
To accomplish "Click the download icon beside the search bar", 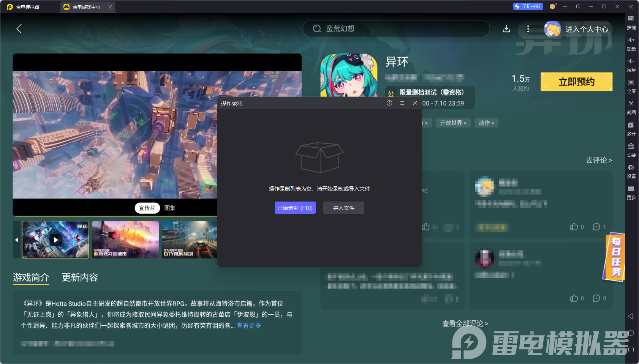I will pos(507,28).
